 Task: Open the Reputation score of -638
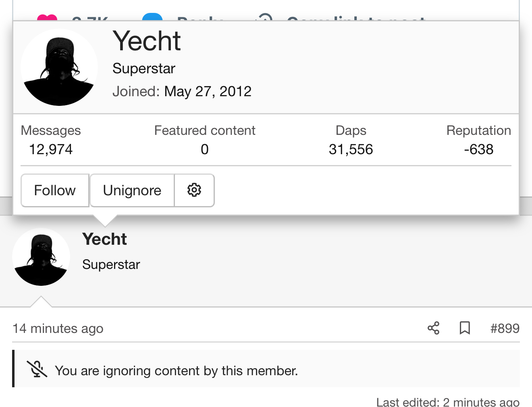pos(478,149)
